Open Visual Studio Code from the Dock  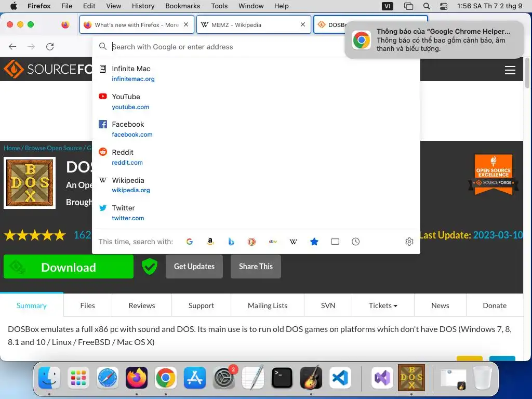point(340,378)
